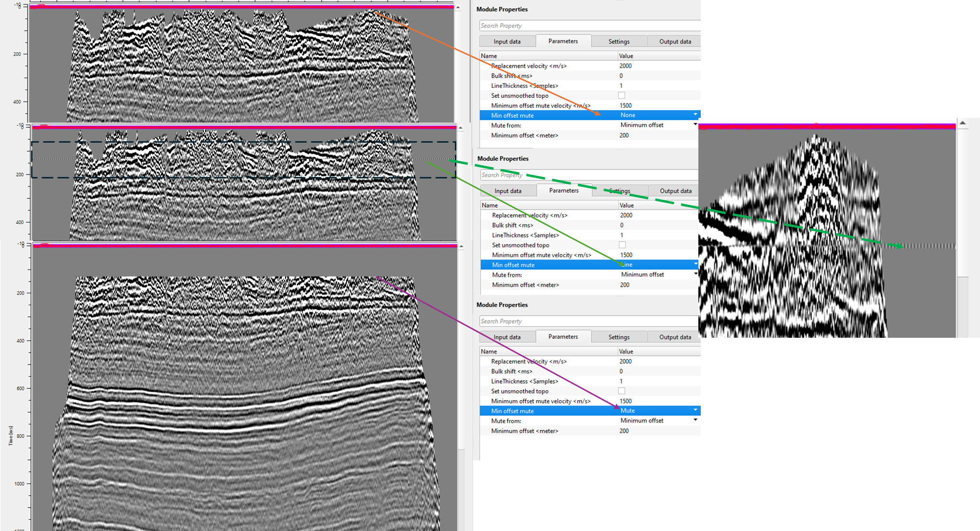980x531 pixels.
Task: Switch to Settings tab in bottom Module Properties
Action: 619,336
